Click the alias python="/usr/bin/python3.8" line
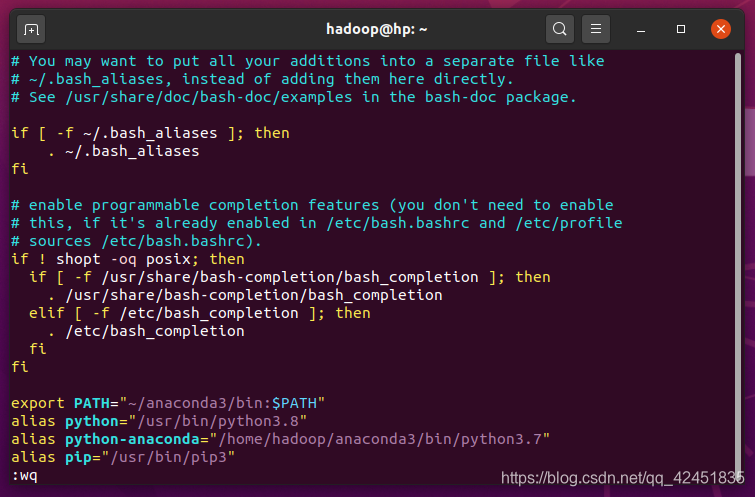 159,421
